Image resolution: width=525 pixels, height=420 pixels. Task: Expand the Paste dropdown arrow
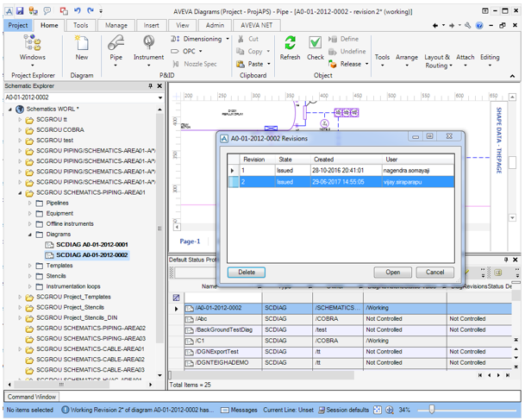tap(268, 64)
